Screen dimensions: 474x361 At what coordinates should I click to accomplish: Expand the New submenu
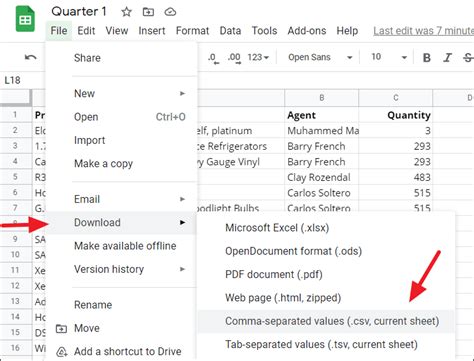coord(182,93)
